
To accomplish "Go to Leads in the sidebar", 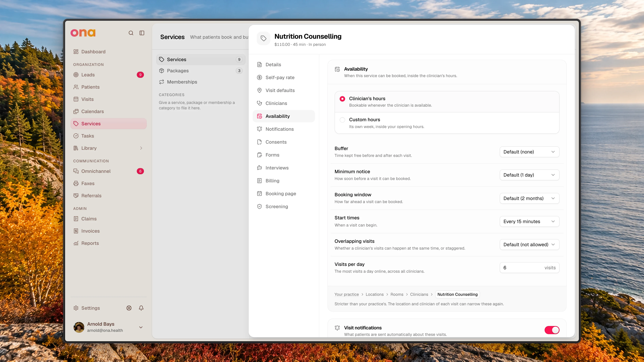I will [109, 75].
